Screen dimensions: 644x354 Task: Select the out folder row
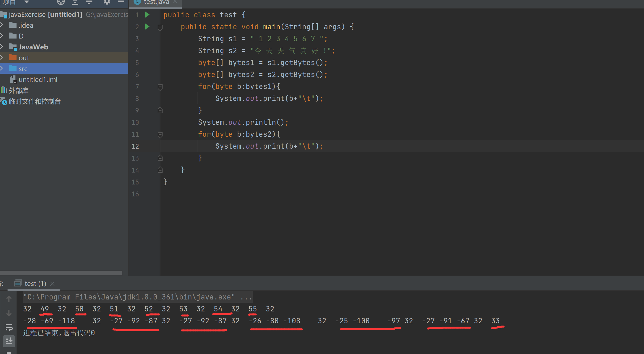click(x=64, y=58)
